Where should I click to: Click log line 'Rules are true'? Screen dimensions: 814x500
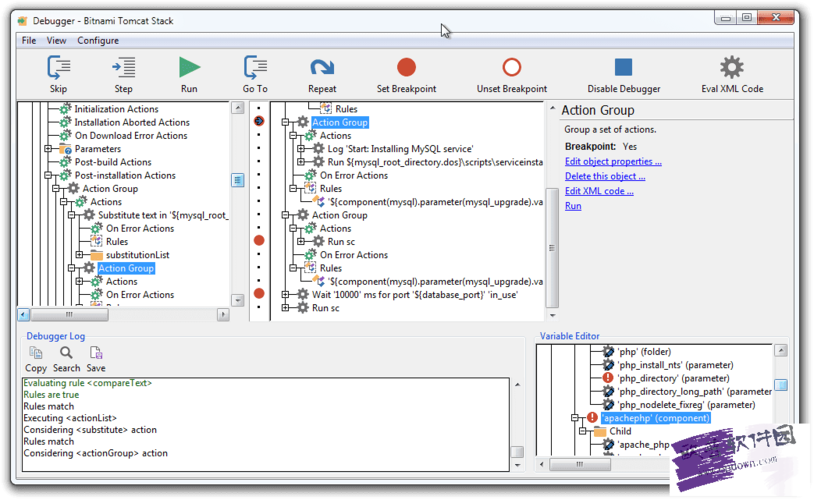click(51, 395)
